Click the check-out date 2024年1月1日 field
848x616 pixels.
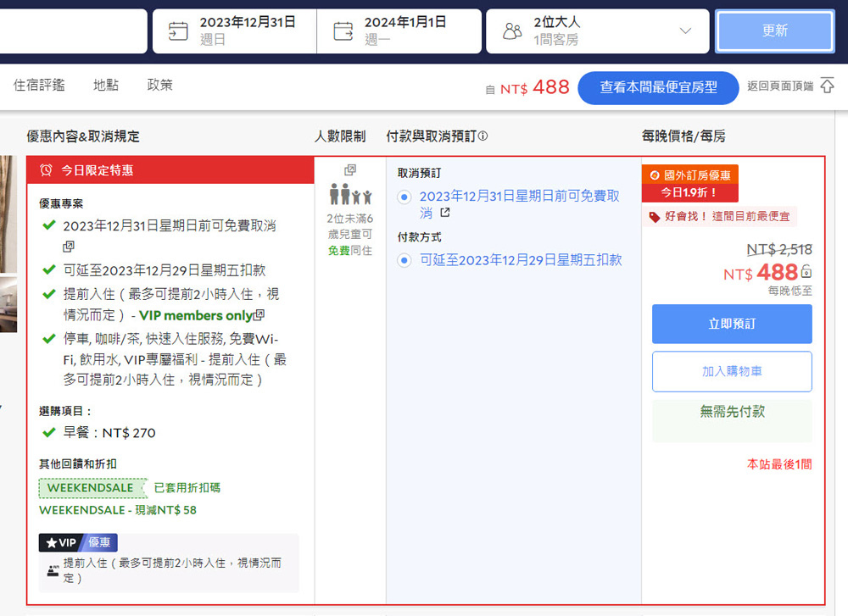(399, 31)
